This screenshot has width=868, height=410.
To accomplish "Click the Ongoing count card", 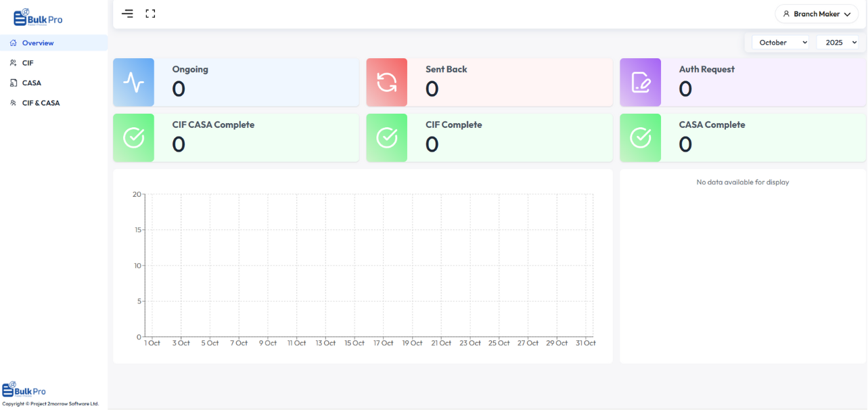I will 256,83.
